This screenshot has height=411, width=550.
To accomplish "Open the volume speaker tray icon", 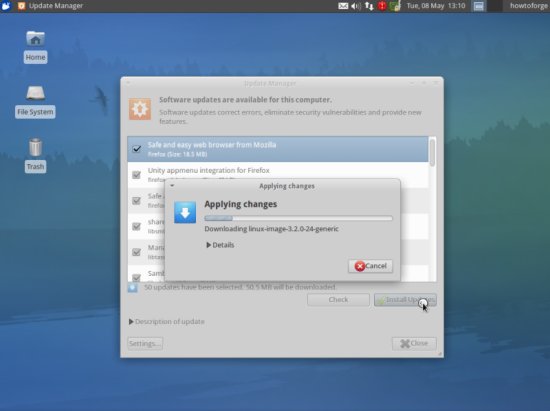I will click(356, 6).
